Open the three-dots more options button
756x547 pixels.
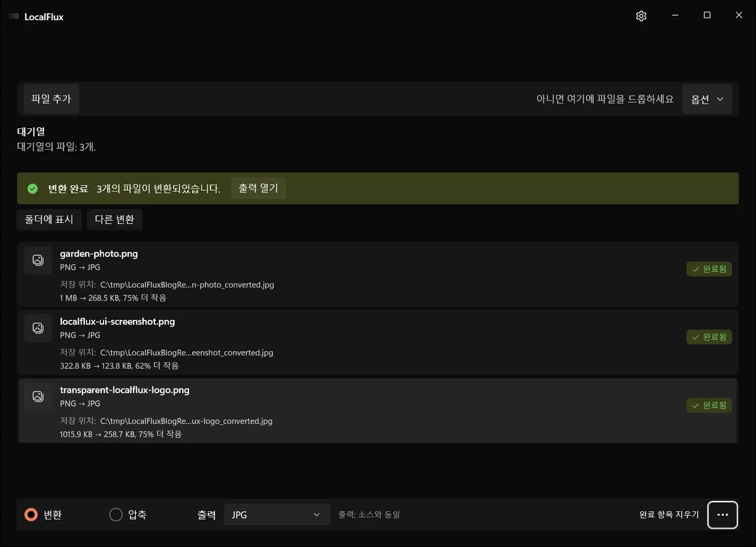click(723, 515)
